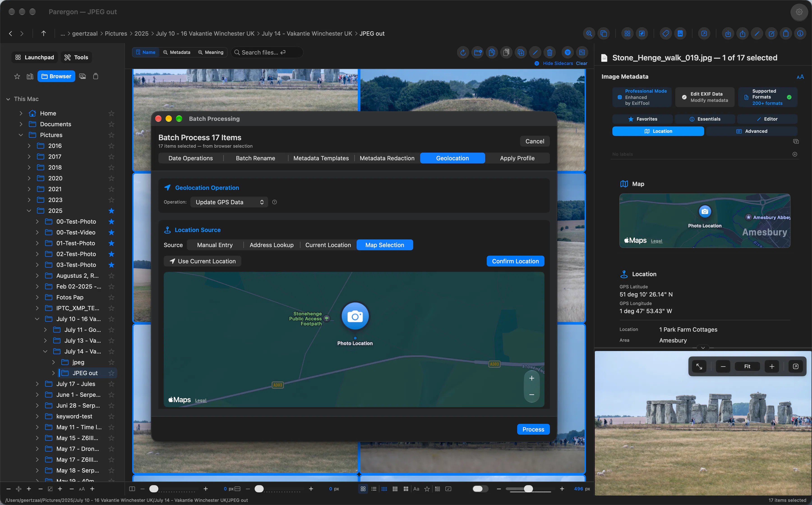Image resolution: width=812 pixels, height=505 pixels.
Task: Unfavorite the 2025 folder star
Action: click(111, 211)
